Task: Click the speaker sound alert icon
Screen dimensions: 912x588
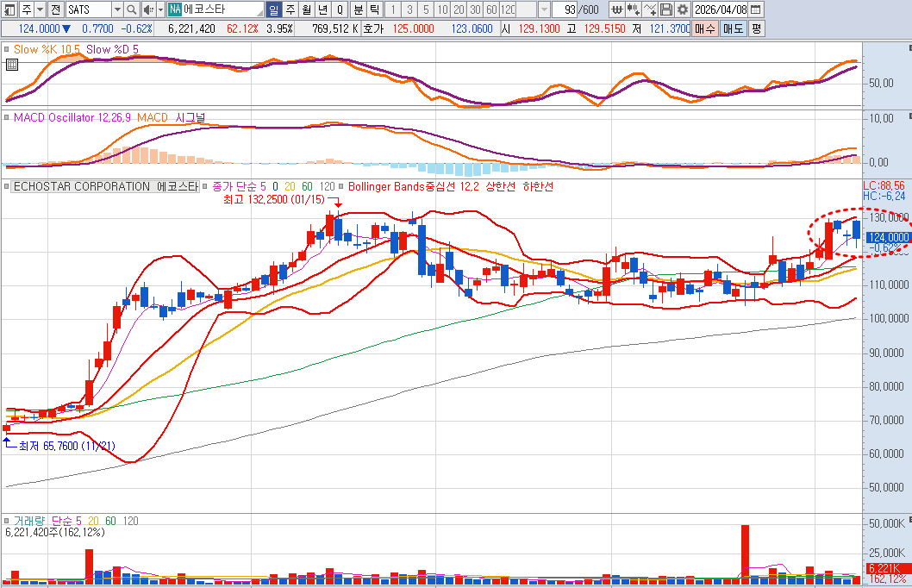Action: pyautogui.click(x=147, y=9)
